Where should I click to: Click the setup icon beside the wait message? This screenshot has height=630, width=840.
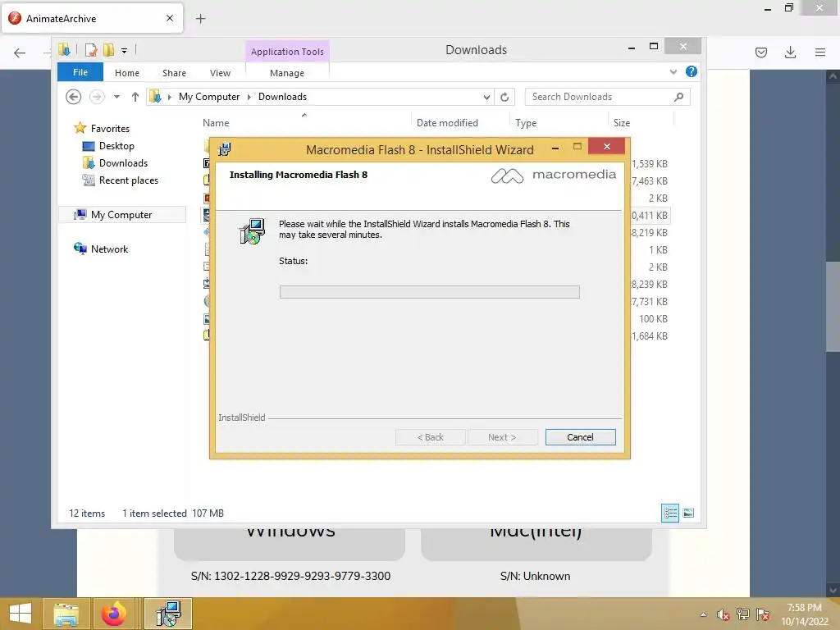coord(252,231)
